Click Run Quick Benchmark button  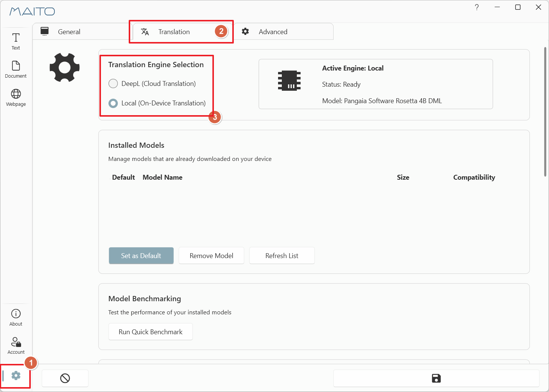(150, 332)
